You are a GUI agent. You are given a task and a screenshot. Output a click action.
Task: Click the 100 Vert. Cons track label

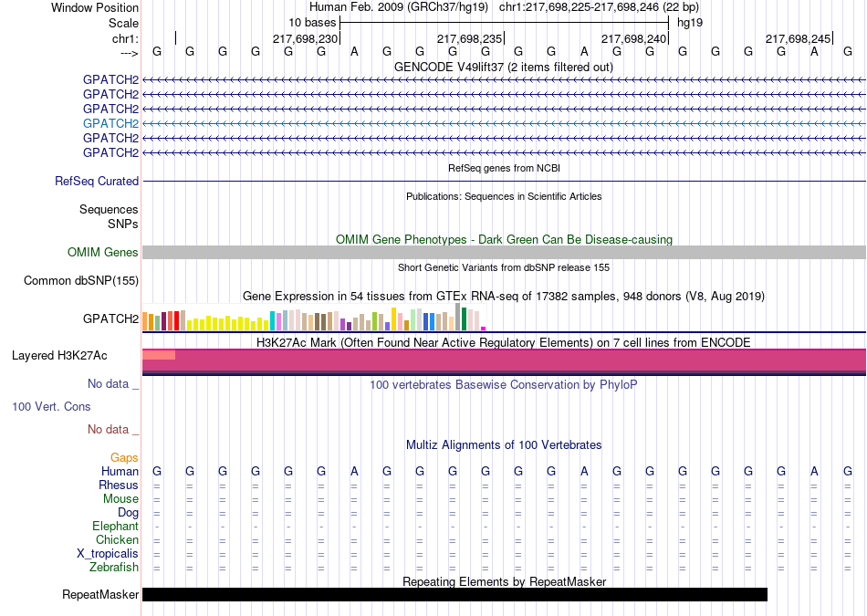(x=51, y=406)
